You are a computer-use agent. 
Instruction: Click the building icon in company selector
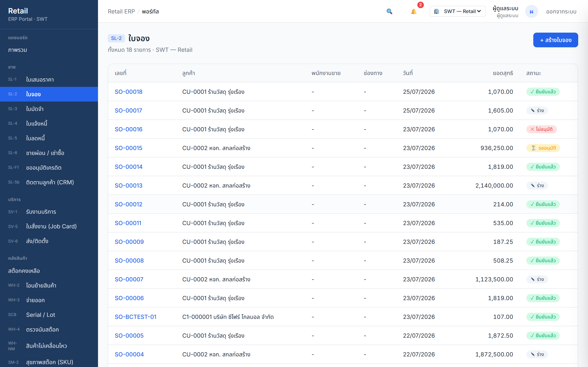coord(436,11)
